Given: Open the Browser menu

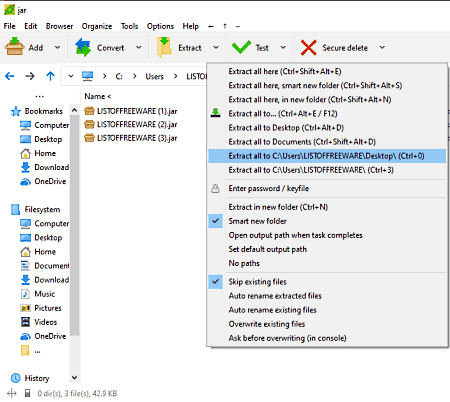Looking at the screenshot, I should pos(59,26).
